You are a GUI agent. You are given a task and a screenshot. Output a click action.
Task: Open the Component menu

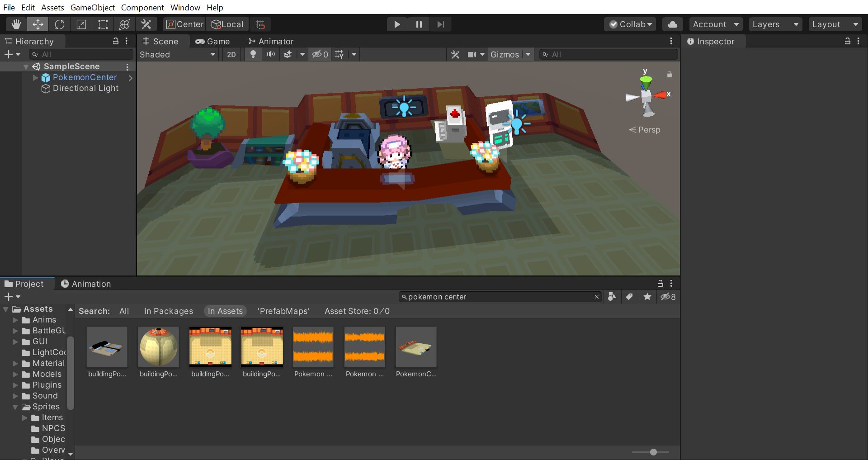pyautogui.click(x=142, y=7)
